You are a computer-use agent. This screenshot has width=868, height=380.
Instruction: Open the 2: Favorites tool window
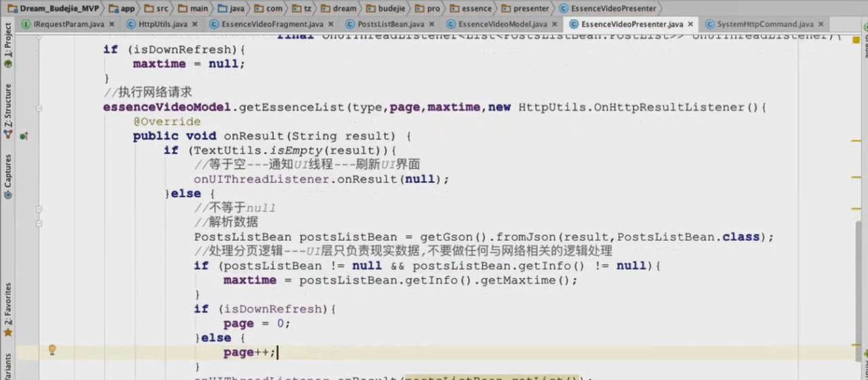pos(7,310)
